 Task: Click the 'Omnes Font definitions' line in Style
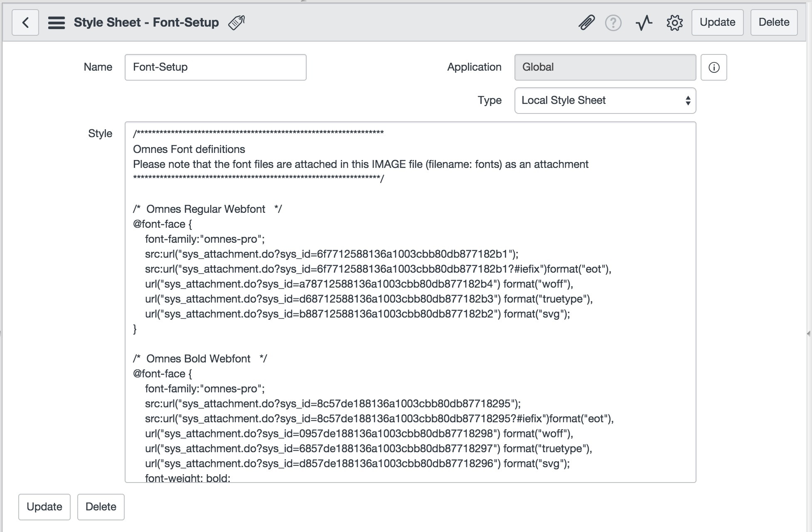pos(189,149)
